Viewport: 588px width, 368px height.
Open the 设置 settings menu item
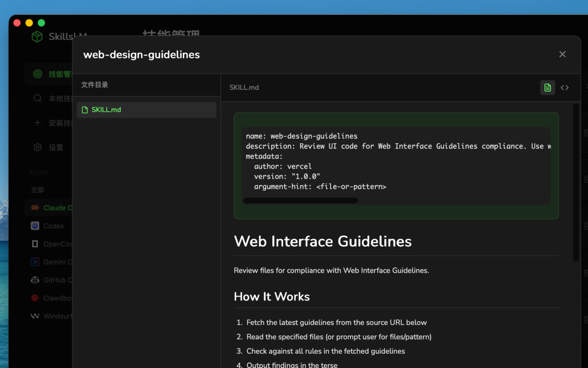pos(56,148)
